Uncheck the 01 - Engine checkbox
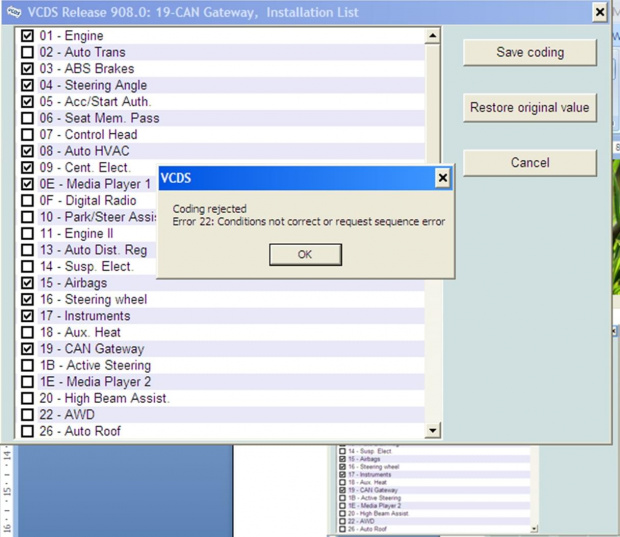Viewport: 620px width, 537px height. (x=27, y=36)
